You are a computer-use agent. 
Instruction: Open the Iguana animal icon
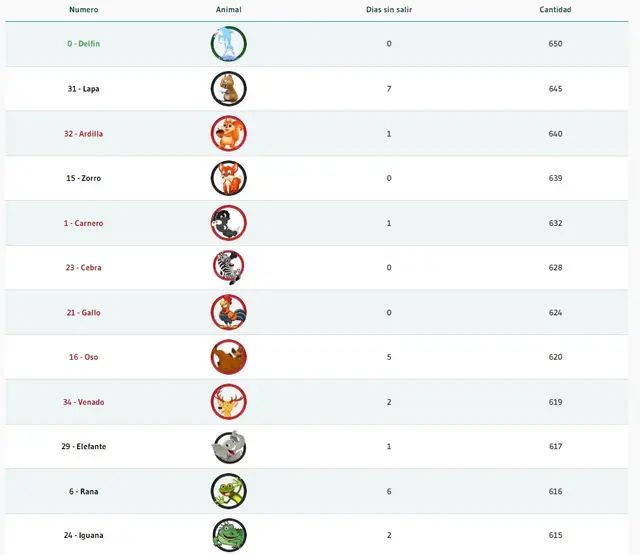228,535
